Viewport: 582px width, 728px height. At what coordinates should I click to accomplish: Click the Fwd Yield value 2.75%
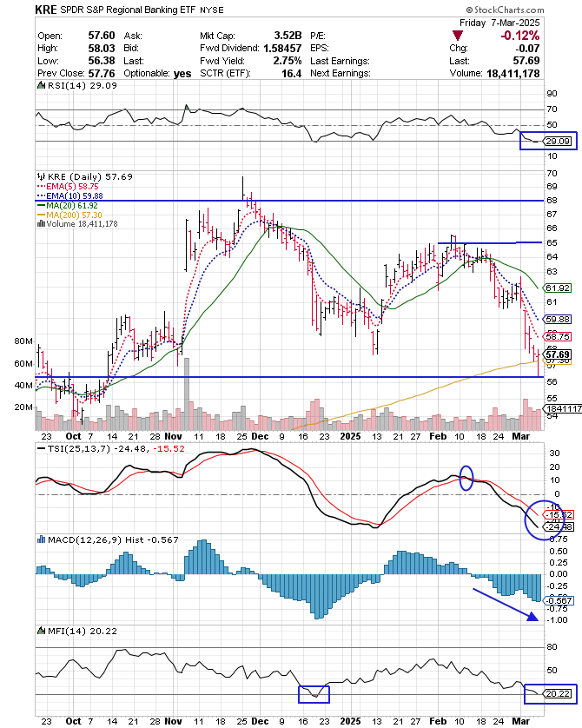tap(288, 61)
